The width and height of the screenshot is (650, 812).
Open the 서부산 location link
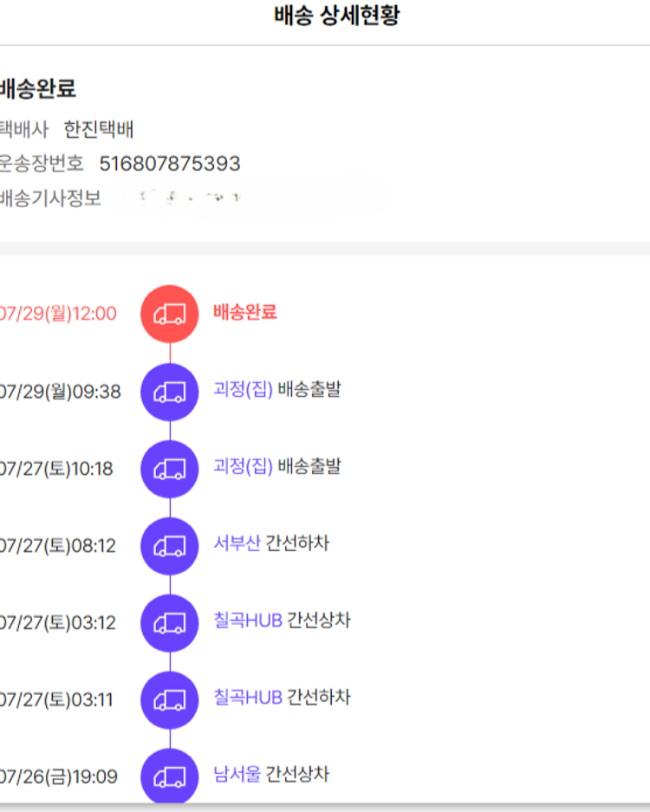[237, 544]
